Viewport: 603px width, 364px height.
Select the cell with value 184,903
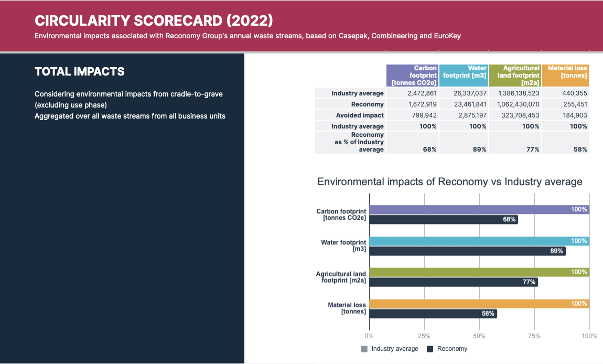tap(565, 115)
